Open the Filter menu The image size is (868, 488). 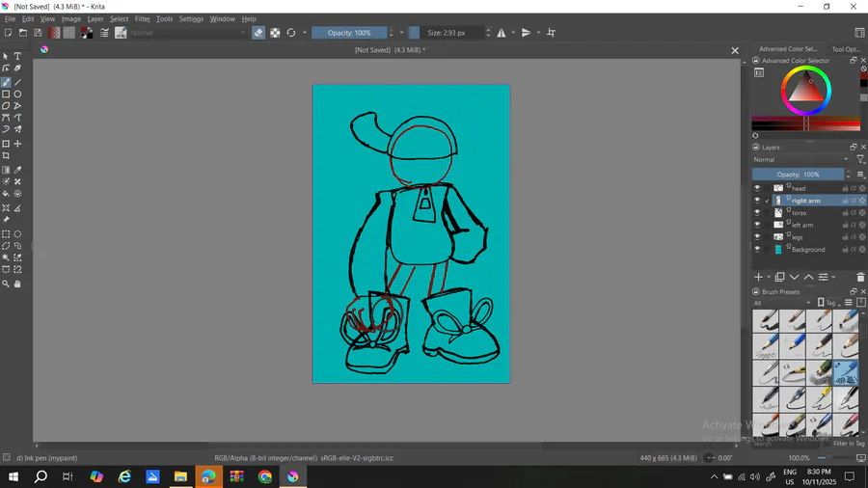click(142, 18)
